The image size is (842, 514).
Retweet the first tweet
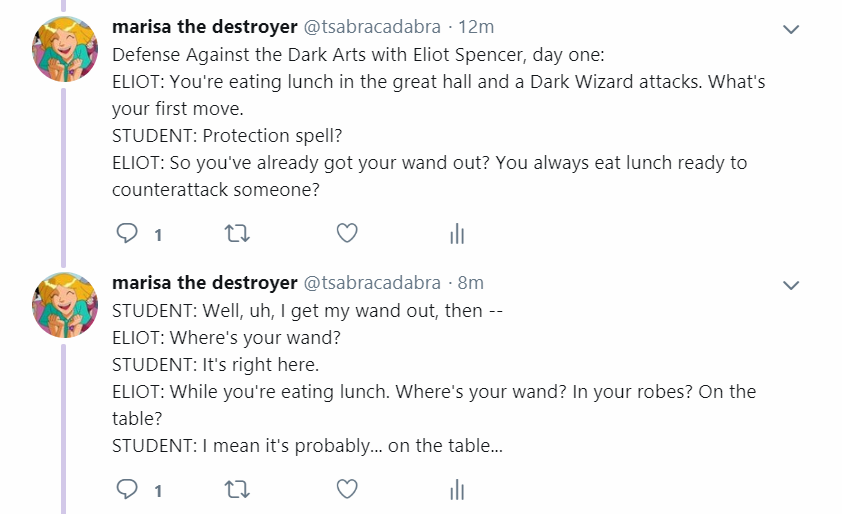tap(236, 234)
